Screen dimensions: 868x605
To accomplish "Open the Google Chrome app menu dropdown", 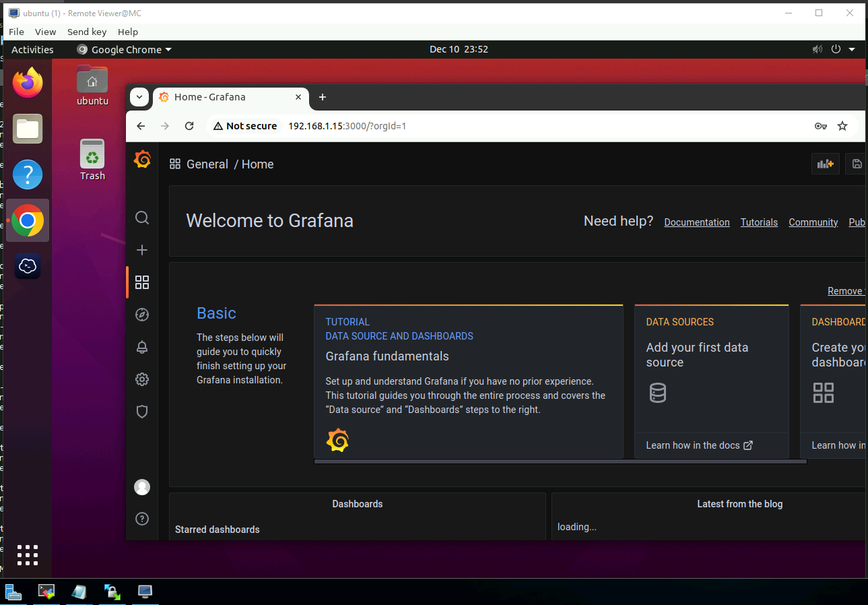I will click(125, 50).
